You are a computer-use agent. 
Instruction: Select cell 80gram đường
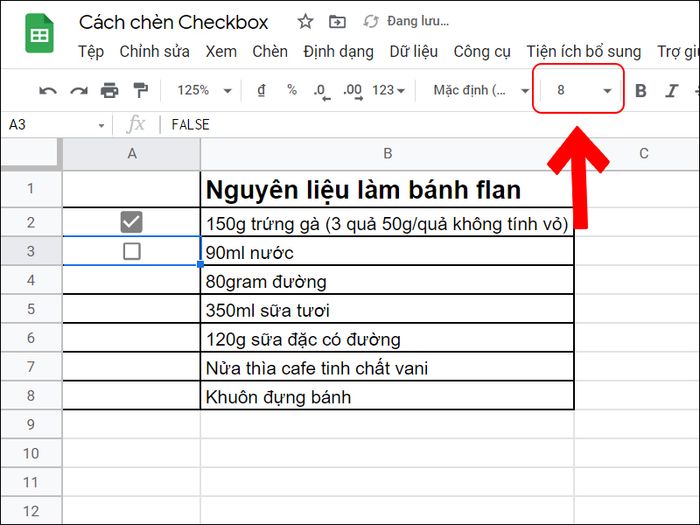tap(387, 280)
